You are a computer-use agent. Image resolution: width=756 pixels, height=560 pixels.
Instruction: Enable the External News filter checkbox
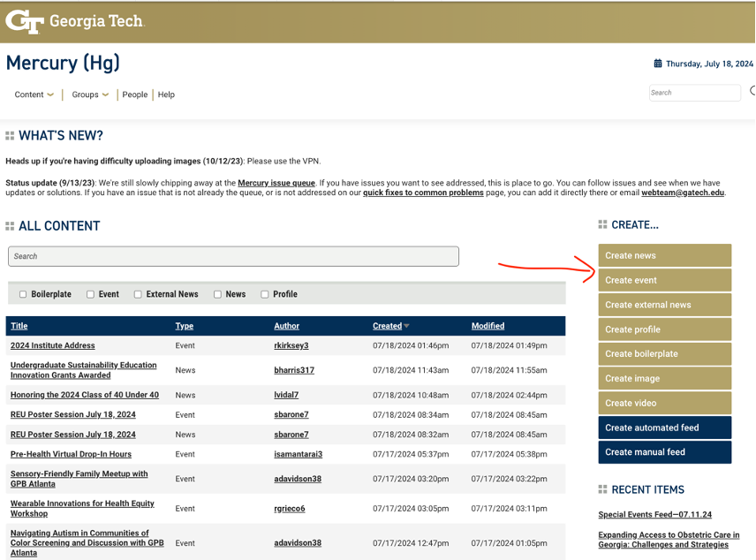(x=138, y=294)
